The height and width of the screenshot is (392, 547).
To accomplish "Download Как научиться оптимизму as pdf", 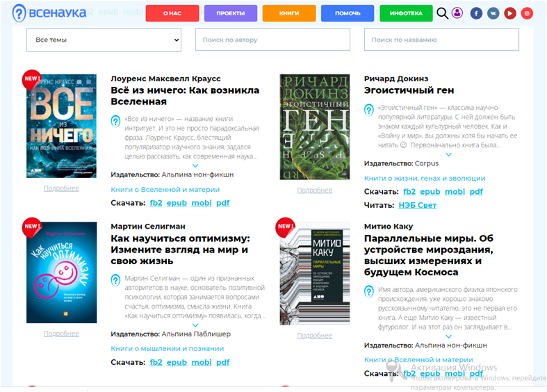I will point(223,362).
